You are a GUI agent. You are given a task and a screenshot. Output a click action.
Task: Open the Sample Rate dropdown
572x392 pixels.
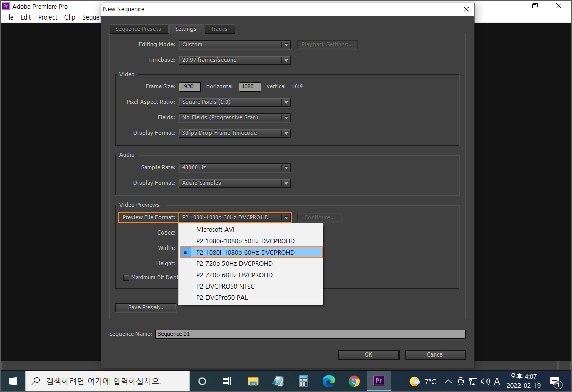pos(235,167)
